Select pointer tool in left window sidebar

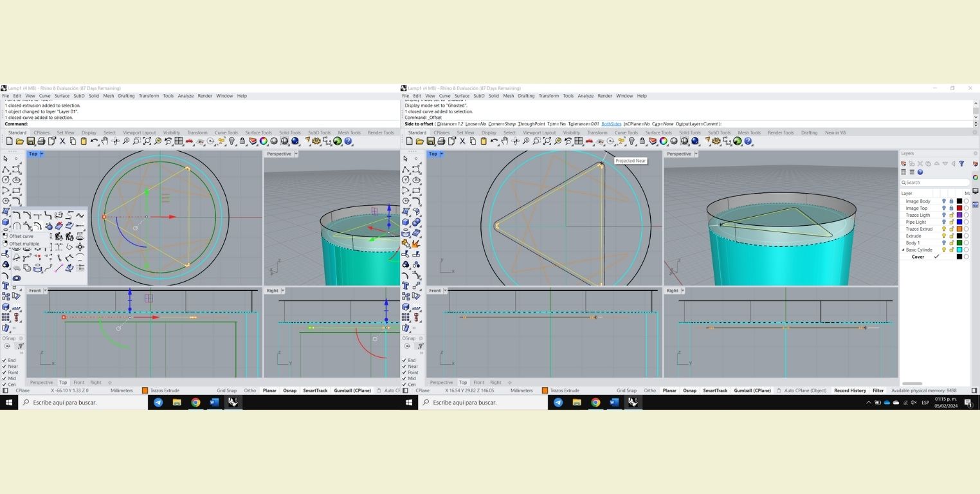(x=6, y=158)
